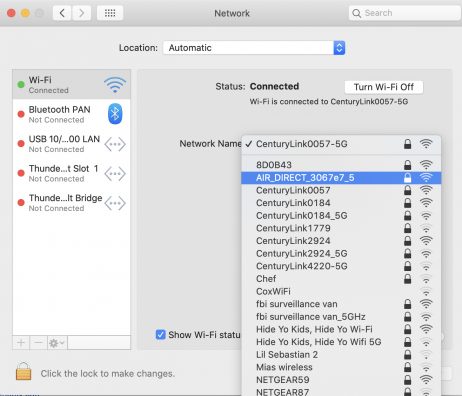Viewport: 462px width, 396px height.
Task: Select USB 10/...00 LAN service
Action: (x=71, y=144)
